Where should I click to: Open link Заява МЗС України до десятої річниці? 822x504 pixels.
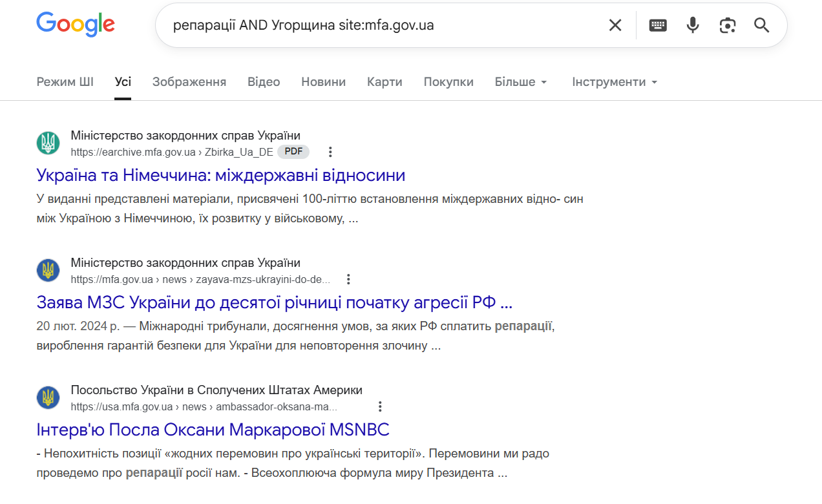tap(274, 302)
